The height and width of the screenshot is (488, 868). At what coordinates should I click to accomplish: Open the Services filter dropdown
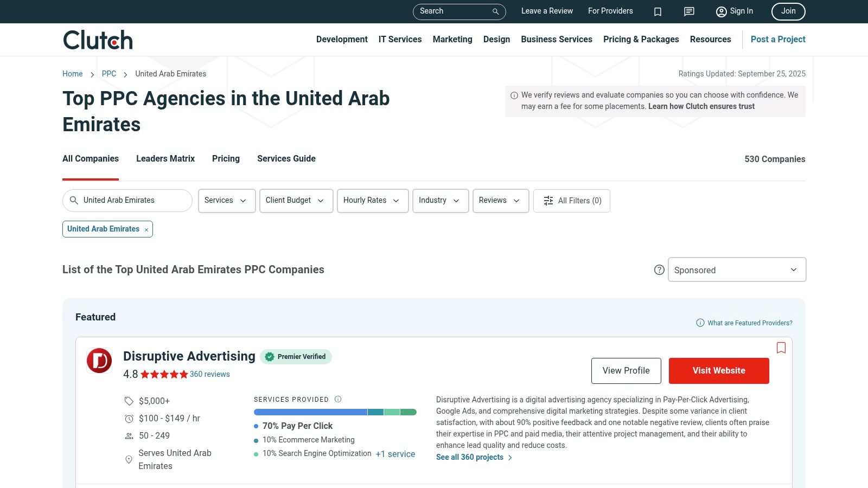[226, 201]
